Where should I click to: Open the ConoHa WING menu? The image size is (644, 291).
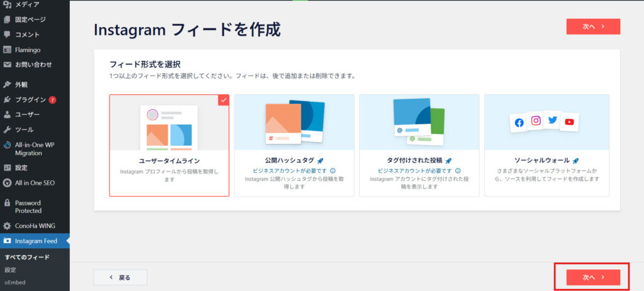pyautogui.click(x=35, y=226)
